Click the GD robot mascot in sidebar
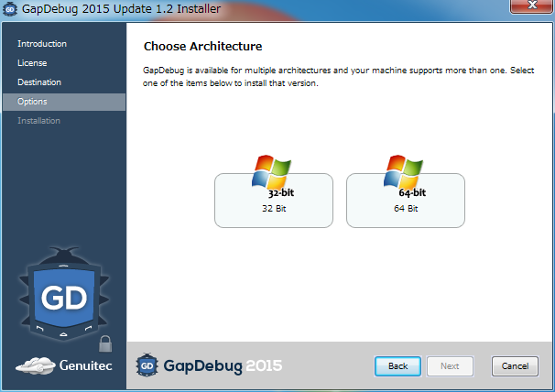Screen dimensions: 555x392 (x=63, y=296)
